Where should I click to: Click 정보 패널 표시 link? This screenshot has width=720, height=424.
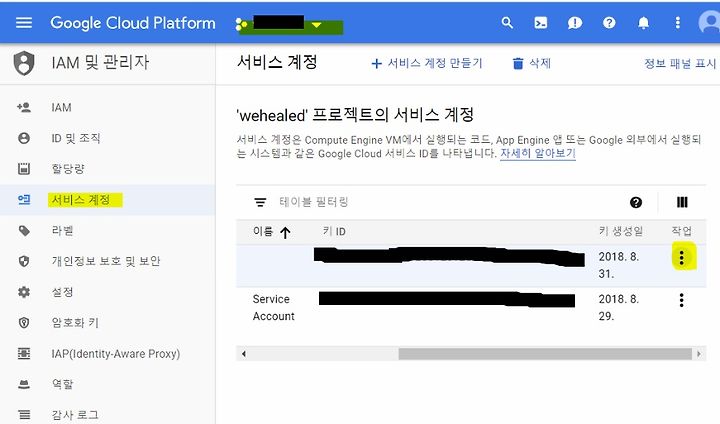click(681, 63)
